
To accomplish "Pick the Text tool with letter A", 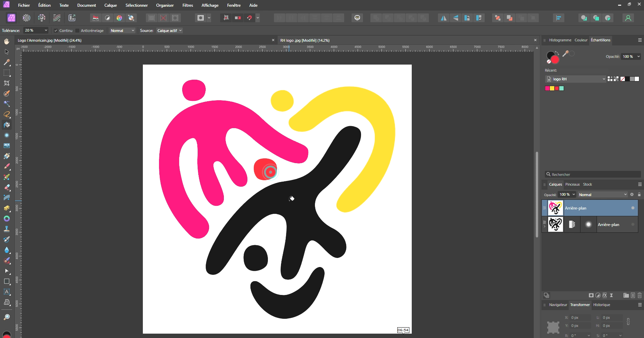I will tap(7, 292).
